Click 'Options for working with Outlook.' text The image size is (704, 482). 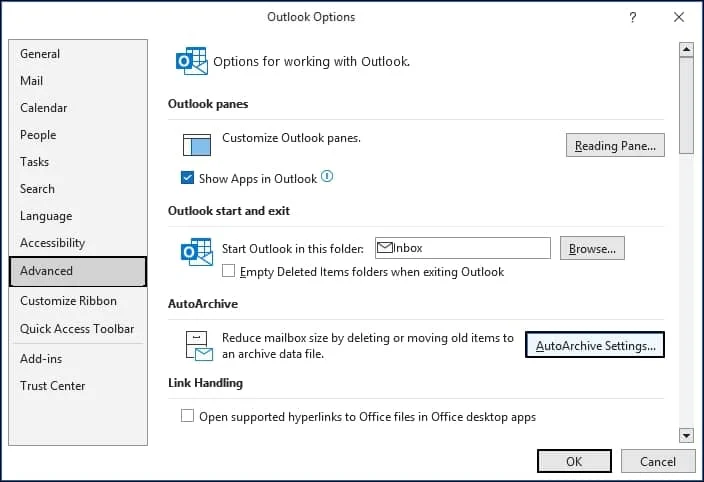pyautogui.click(x=312, y=61)
